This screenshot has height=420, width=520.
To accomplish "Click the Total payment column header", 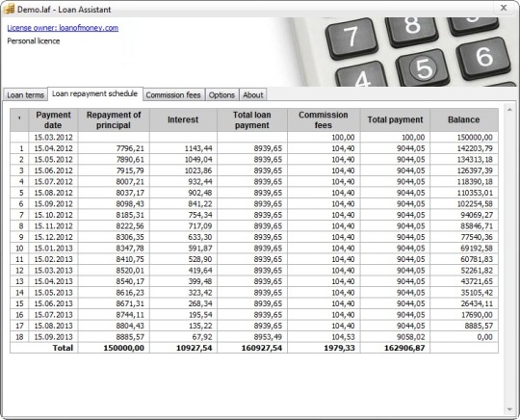I will click(396, 119).
